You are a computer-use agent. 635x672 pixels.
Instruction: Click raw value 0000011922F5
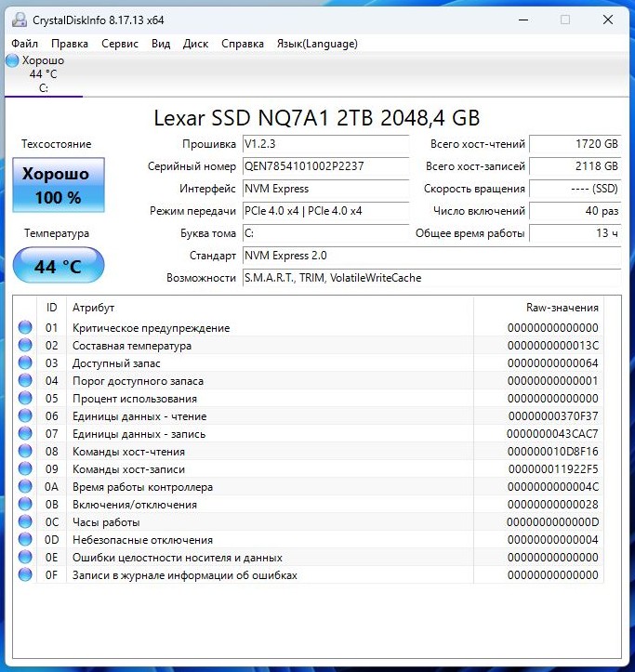(x=553, y=468)
